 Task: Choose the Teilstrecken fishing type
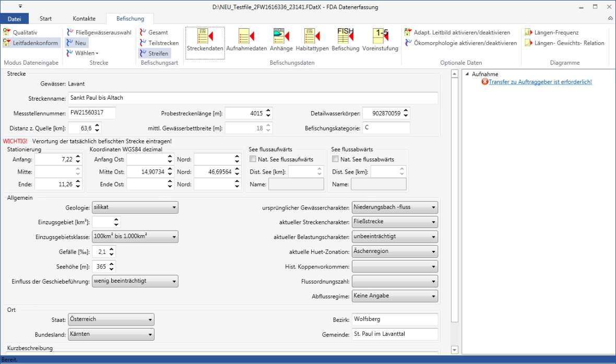click(159, 43)
